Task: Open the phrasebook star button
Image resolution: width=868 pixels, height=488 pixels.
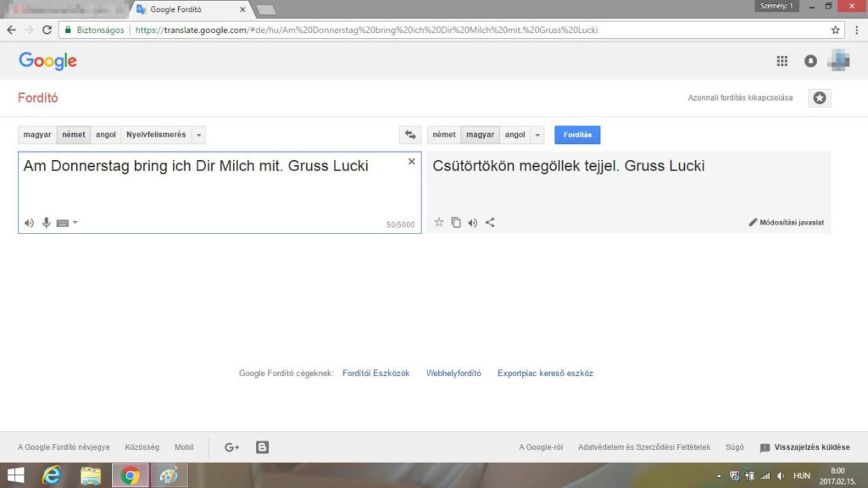Action: tap(819, 97)
